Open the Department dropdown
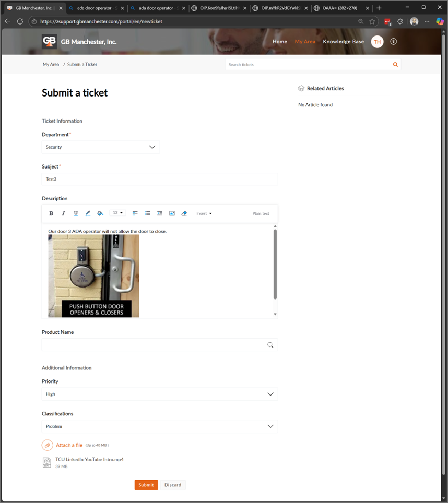448x503 pixels. click(x=101, y=147)
